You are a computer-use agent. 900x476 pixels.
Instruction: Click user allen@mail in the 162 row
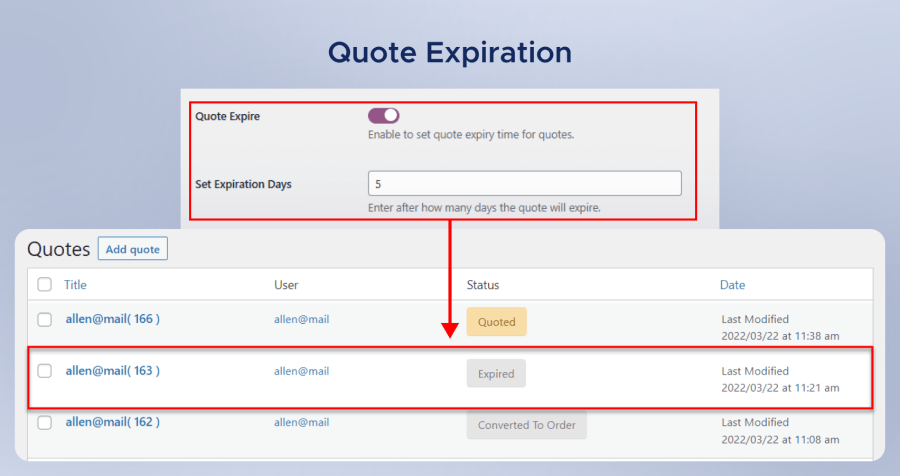coord(301,422)
